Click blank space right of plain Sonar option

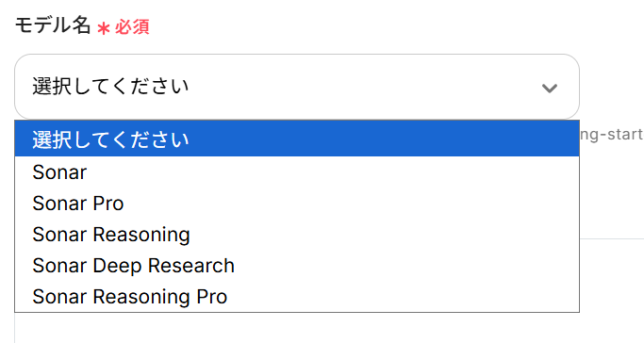click(x=333, y=171)
